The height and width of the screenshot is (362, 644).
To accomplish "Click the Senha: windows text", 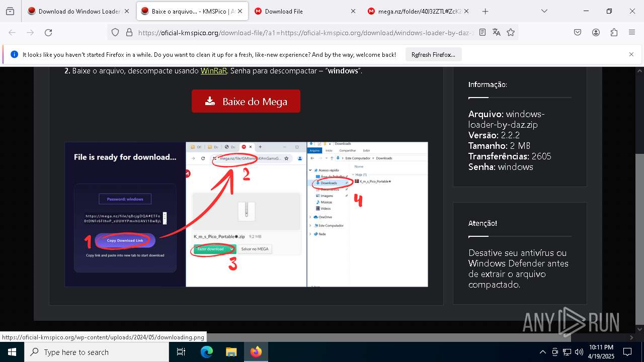I will tap(501, 166).
